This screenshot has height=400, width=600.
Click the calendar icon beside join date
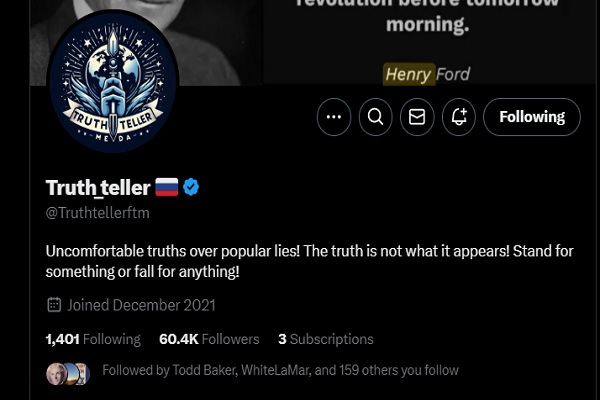click(54, 305)
